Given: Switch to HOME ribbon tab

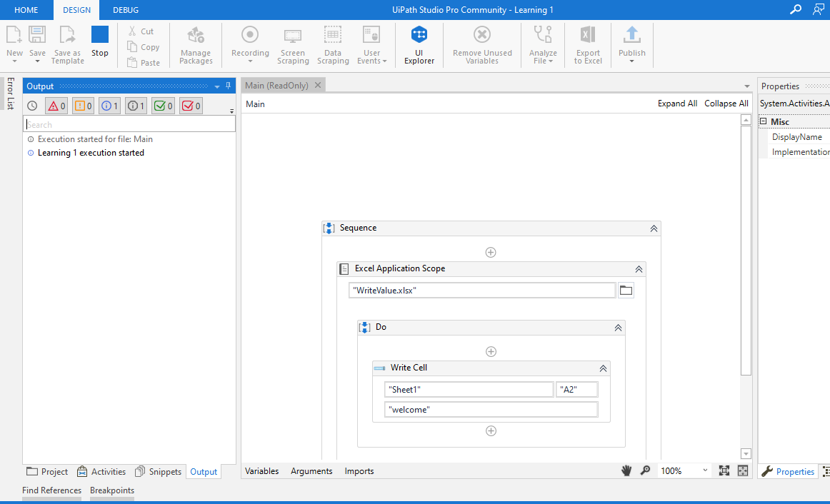Looking at the screenshot, I should click(x=26, y=10).
